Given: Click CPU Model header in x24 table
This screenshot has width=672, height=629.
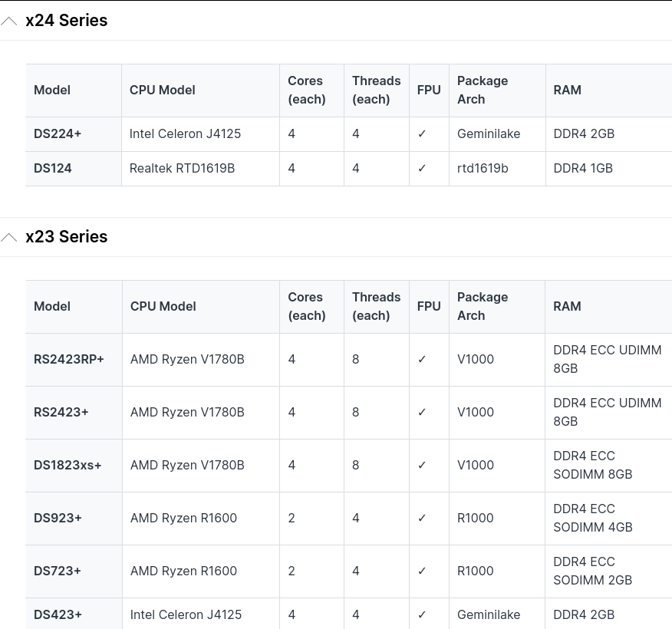Looking at the screenshot, I should (163, 91).
